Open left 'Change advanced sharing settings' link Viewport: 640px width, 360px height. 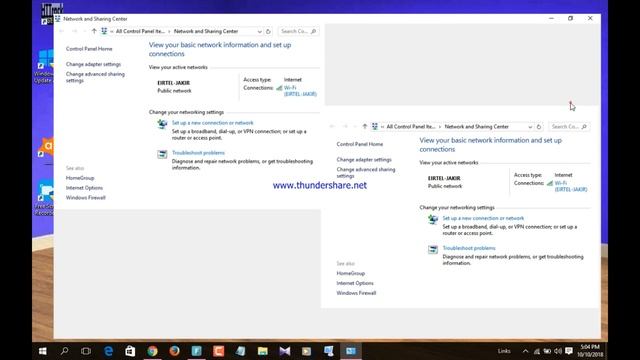point(95,77)
